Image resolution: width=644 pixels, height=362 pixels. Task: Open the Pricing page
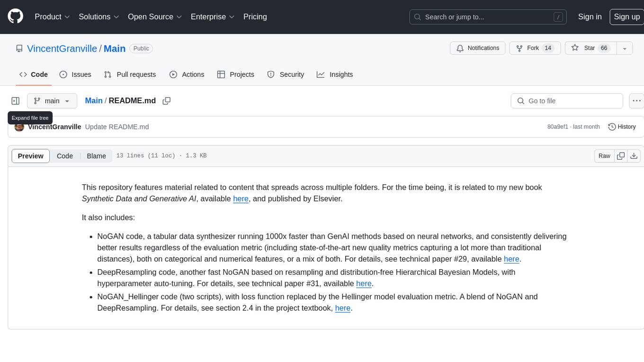[255, 17]
